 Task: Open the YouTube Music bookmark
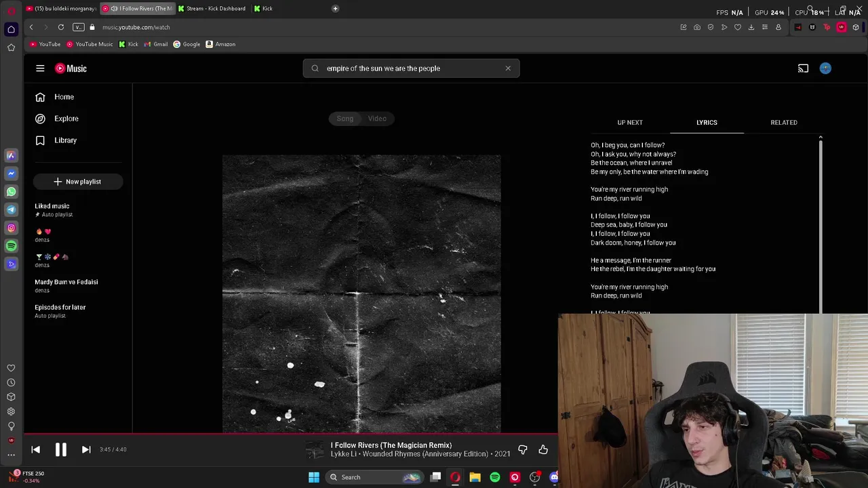pos(90,44)
